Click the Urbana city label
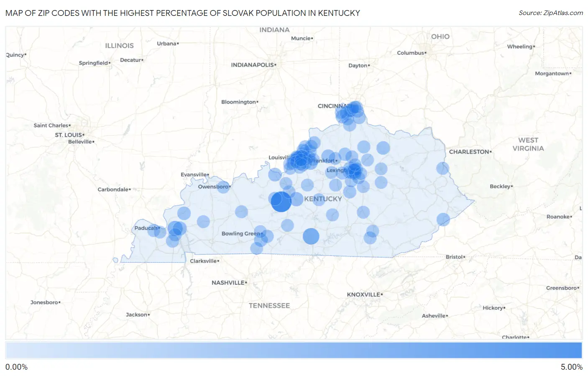 coord(167,43)
